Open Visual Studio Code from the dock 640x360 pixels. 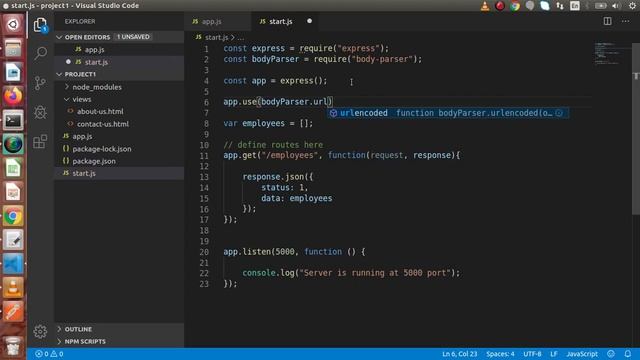(x=13, y=264)
